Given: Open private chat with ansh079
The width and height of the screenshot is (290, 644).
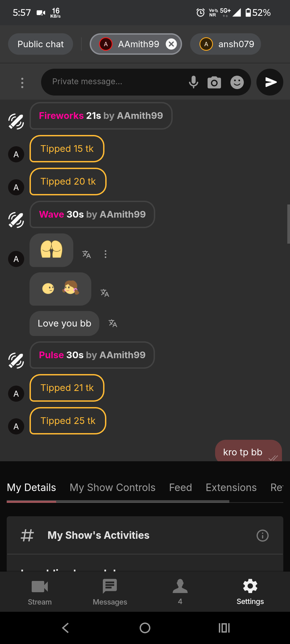Looking at the screenshot, I should [226, 44].
